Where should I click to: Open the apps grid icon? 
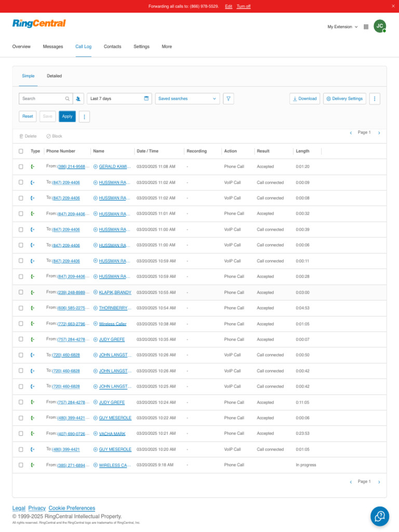click(x=366, y=27)
